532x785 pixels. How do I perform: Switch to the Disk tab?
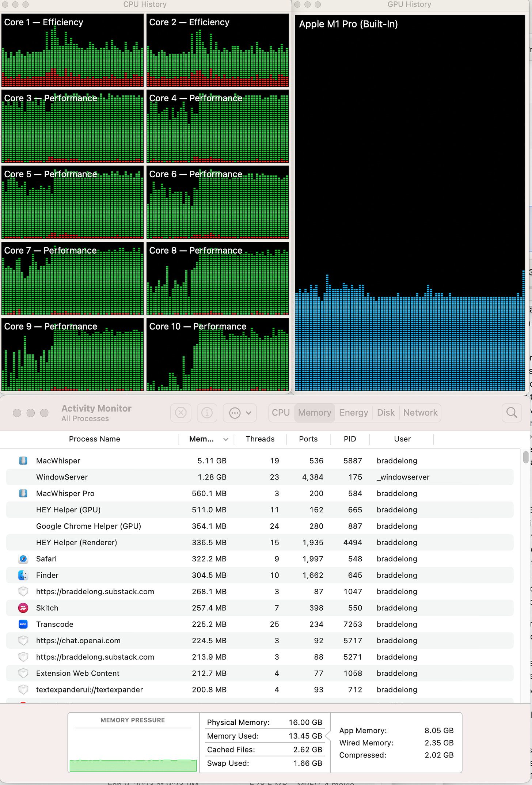(386, 413)
